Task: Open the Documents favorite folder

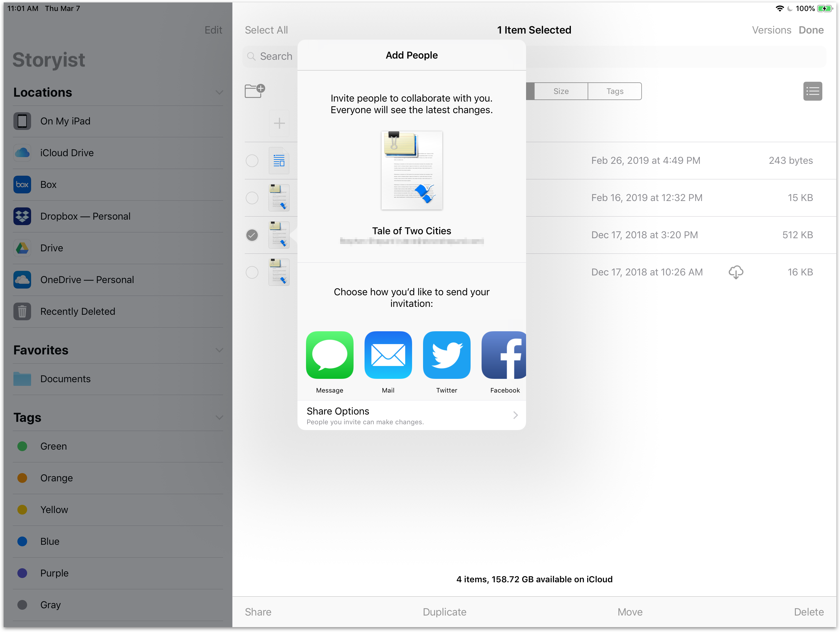Action: point(118,379)
